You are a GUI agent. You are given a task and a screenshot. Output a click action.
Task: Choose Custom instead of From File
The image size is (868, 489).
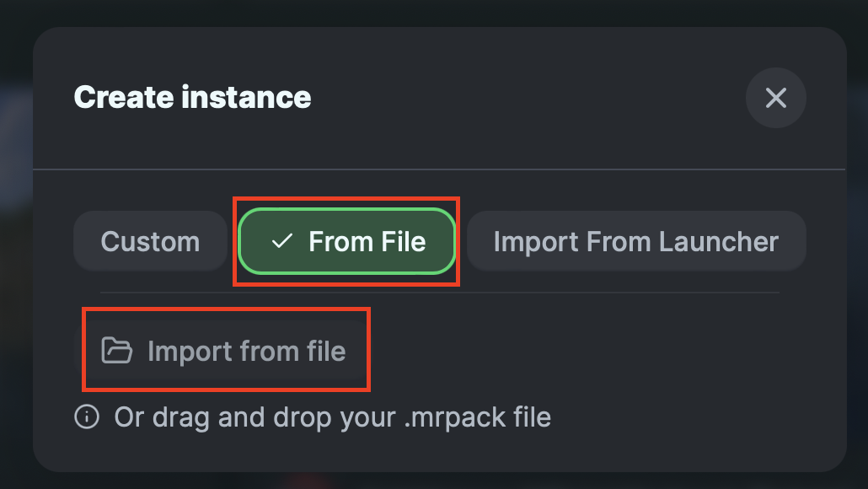point(150,242)
